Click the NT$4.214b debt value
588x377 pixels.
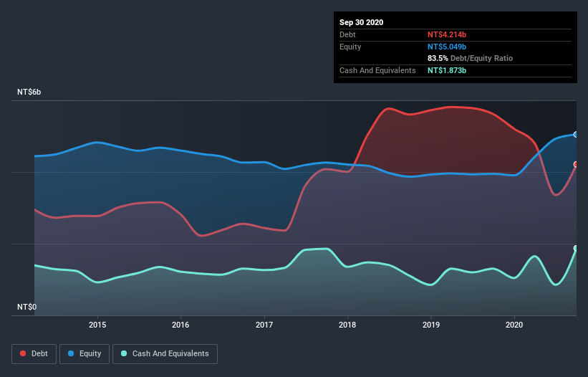[x=447, y=34]
